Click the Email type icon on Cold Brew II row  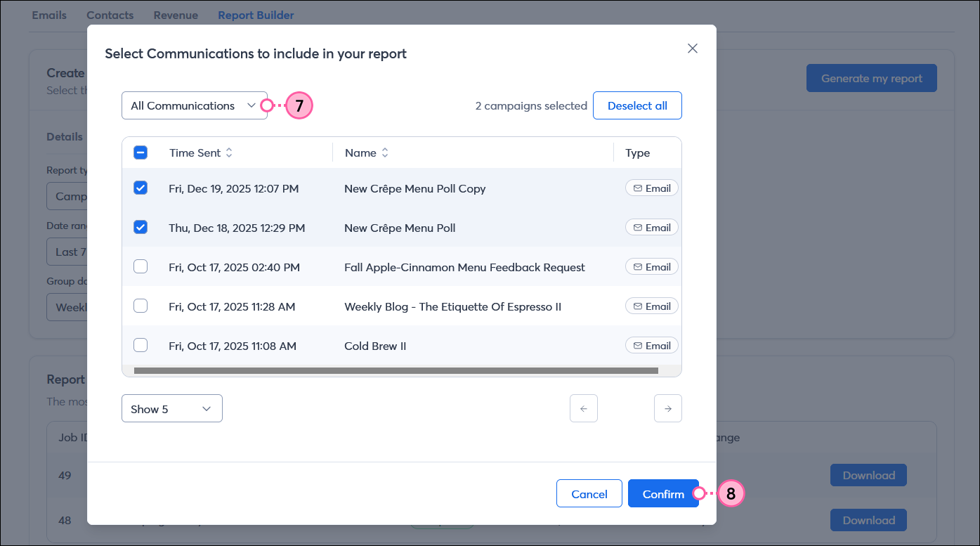(x=651, y=345)
